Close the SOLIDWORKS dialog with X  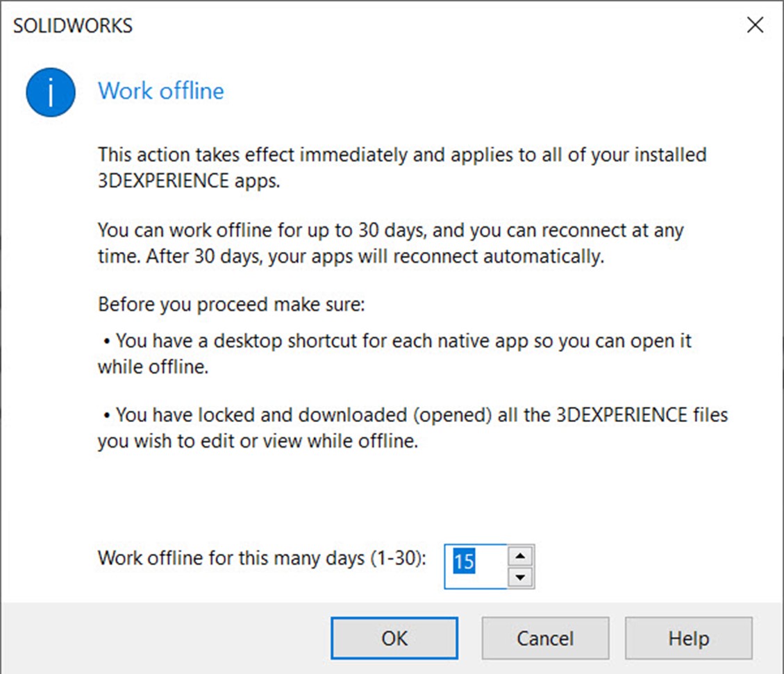[755, 24]
